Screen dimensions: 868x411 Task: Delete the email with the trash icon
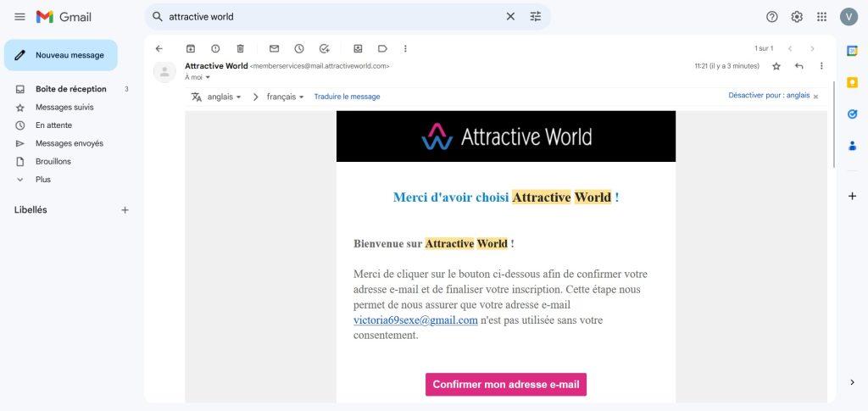(x=240, y=48)
